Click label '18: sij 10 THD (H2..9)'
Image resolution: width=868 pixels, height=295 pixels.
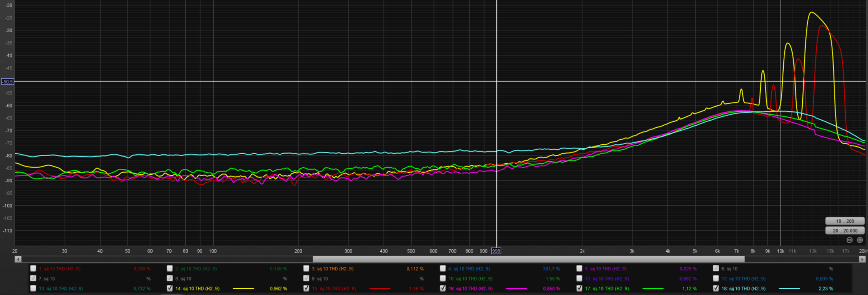coord(743,289)
